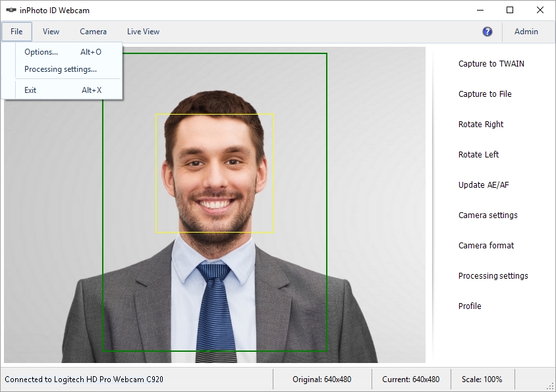556x392 pixels.
Task: Open the View menu
Action: [x=51, y=32]
